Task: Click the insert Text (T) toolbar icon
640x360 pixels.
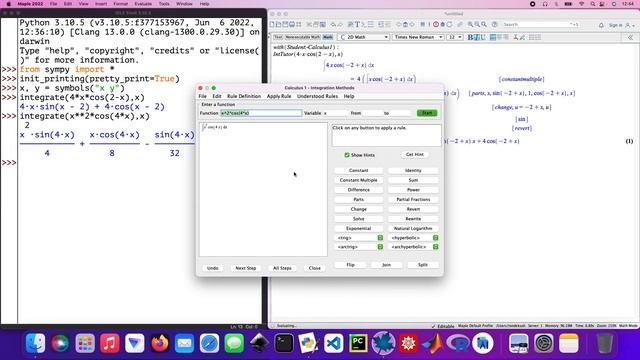Action: (357, 25)
